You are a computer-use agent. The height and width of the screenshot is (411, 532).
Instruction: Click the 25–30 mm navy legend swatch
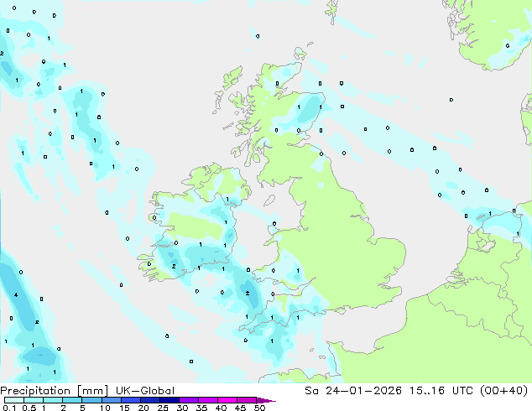point(169,400)
